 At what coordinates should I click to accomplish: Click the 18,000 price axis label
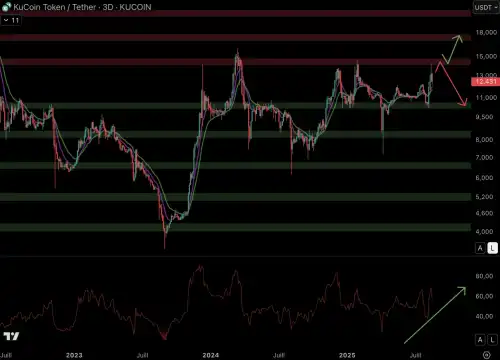pyautogui.click(x=486, y=32)
